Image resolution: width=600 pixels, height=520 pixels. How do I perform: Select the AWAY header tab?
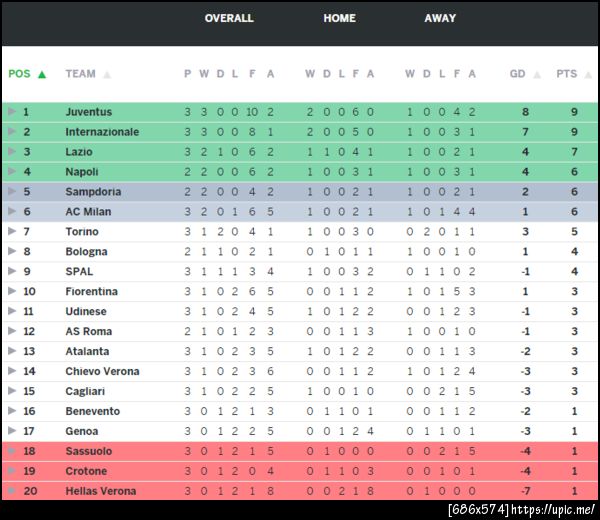tap(440, 18)
